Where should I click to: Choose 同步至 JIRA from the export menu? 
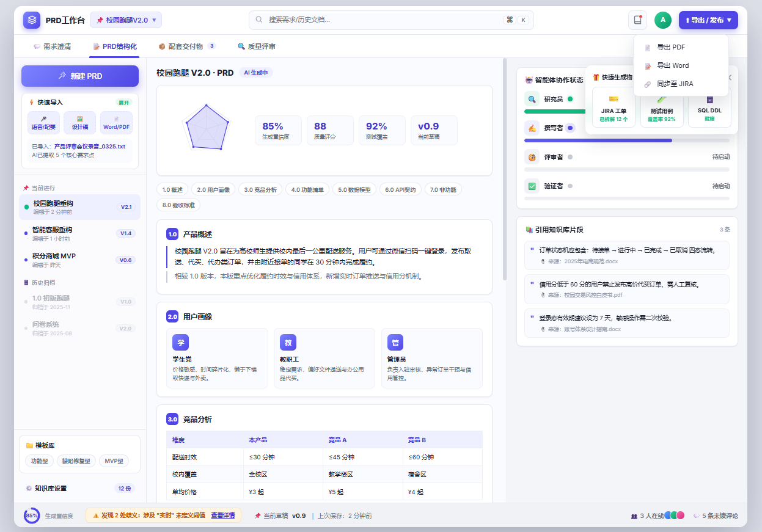681,84
